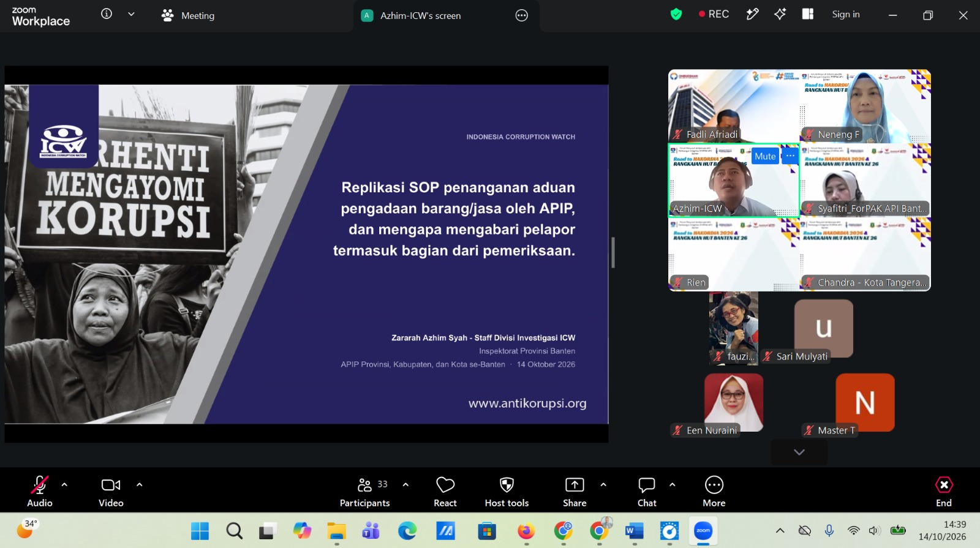This screenshot has width=980, height=548.
Task: Mute Azhim-ICW with the Mute button
Action: tap(765, 156)
